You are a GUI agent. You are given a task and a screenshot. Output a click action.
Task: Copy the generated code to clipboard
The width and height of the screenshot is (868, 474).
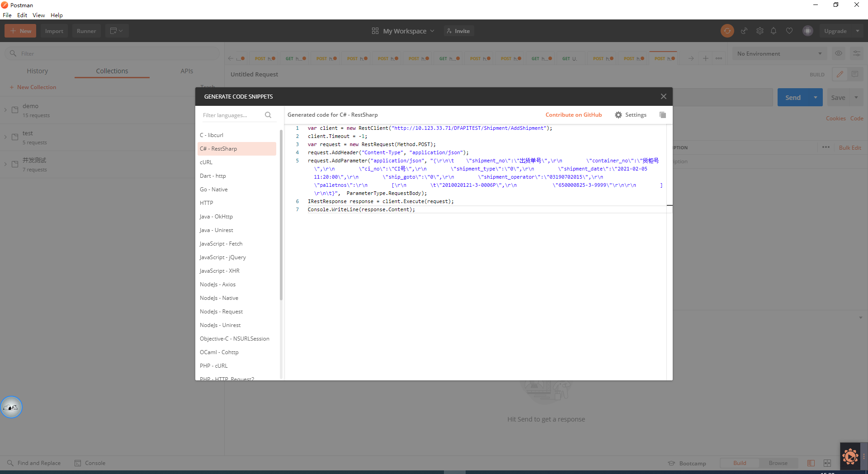tap(663, 115)
